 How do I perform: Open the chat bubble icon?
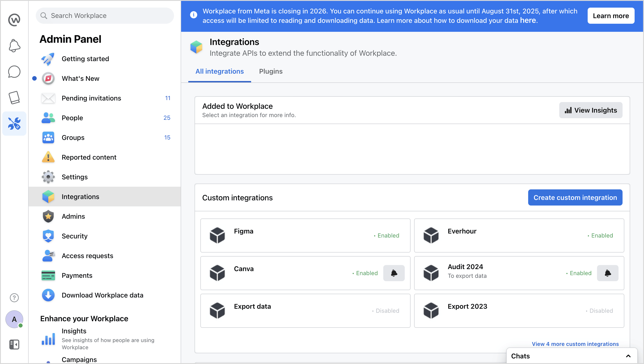coord(14,72)
